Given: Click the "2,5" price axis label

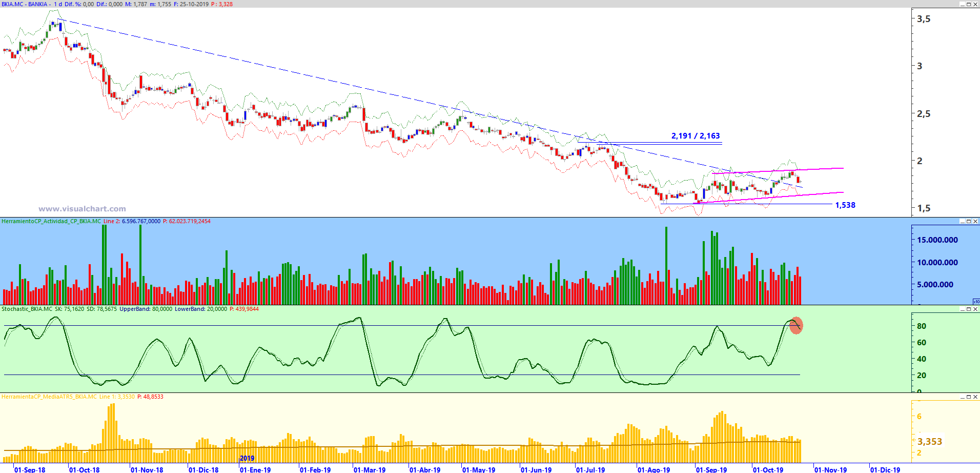Looking at the screenshot, I should pyautogui.click(x=924, y=114).
